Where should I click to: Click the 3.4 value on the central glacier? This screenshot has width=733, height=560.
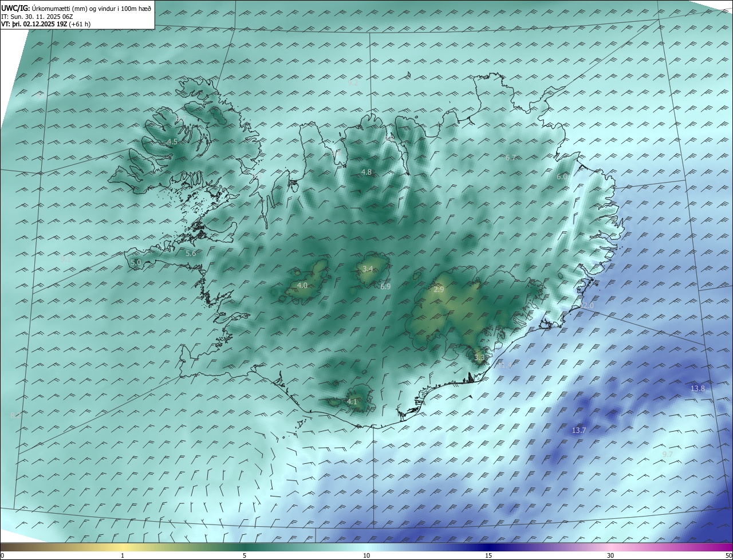click(x=368, y=269)
